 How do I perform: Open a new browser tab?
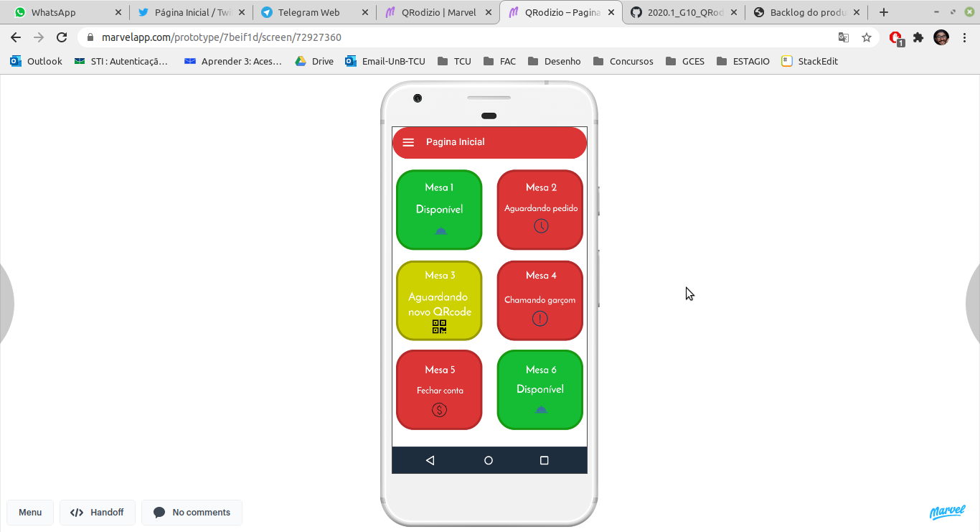coord(884,12)
